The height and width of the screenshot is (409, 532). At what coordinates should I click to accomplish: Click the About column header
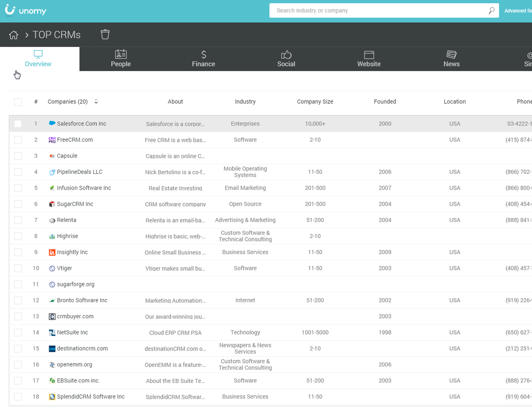176,101
